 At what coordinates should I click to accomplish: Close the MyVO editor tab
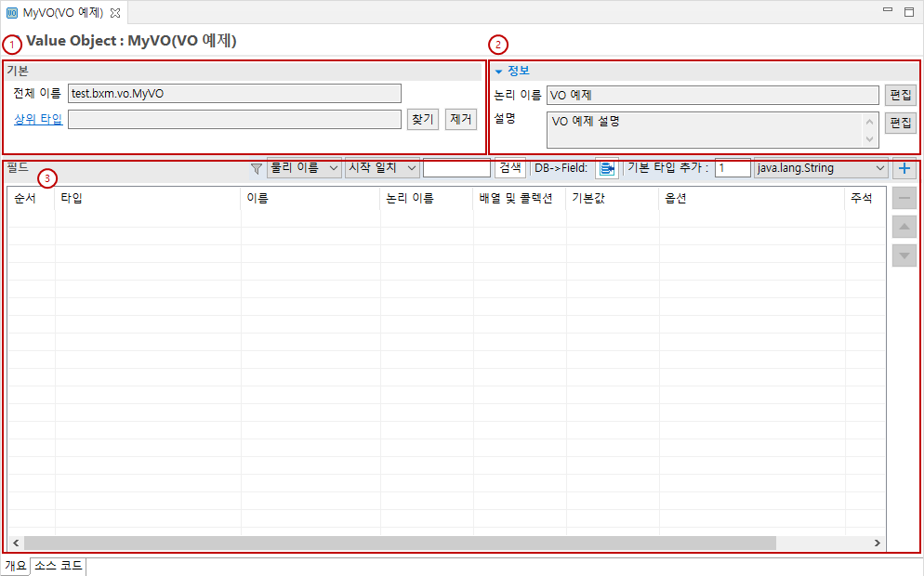115,12
